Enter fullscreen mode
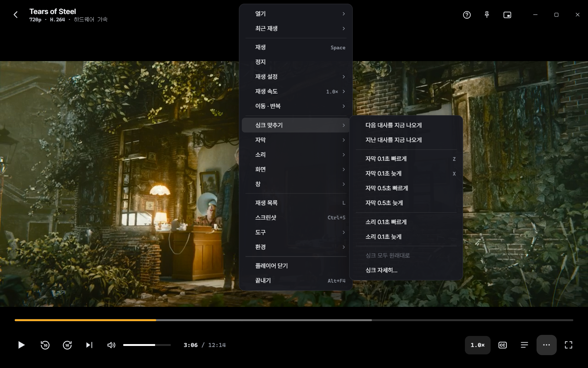588x368 pixels. click(x=569, y=345)
